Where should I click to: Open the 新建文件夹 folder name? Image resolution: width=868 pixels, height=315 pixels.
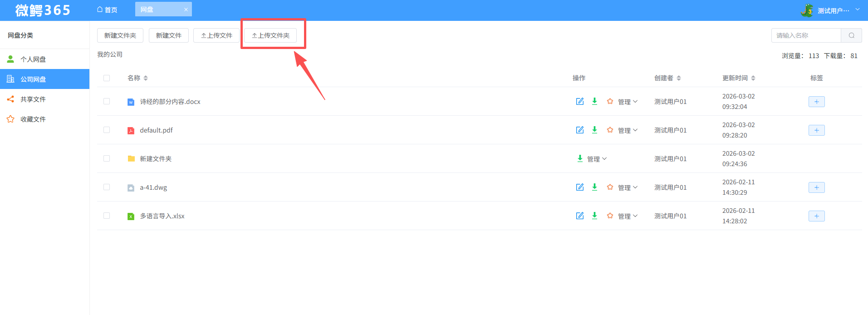pos(156,159)
